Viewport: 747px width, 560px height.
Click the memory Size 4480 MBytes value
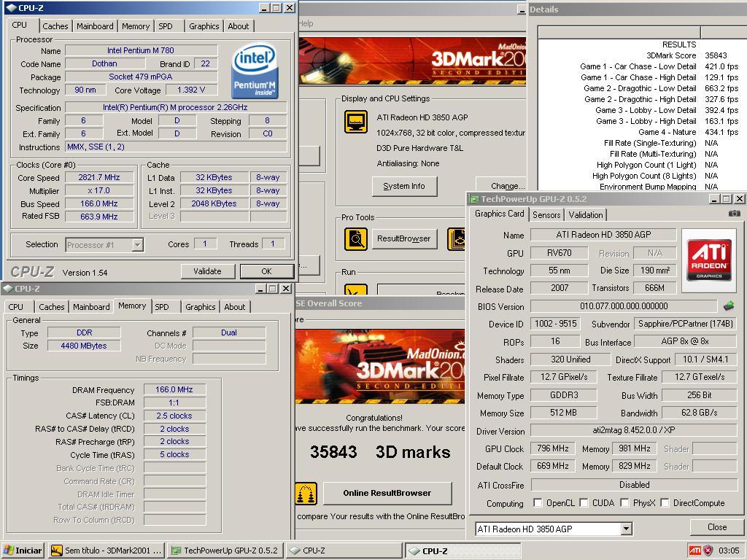coord(84,346)
